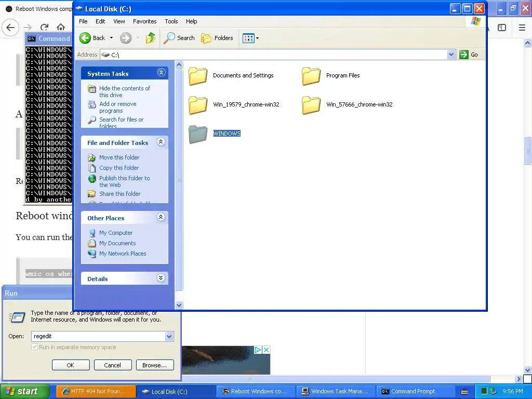Click scroll down arrow in task pane
Viewport: 532px width, 399px height.
(179, 305)
